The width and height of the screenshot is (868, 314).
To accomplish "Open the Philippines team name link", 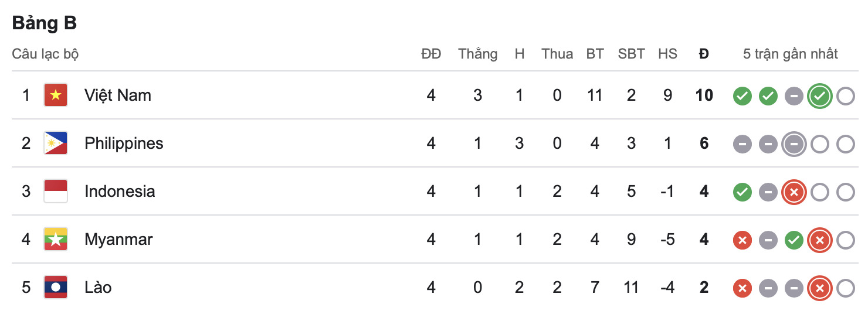I will 124,144.
